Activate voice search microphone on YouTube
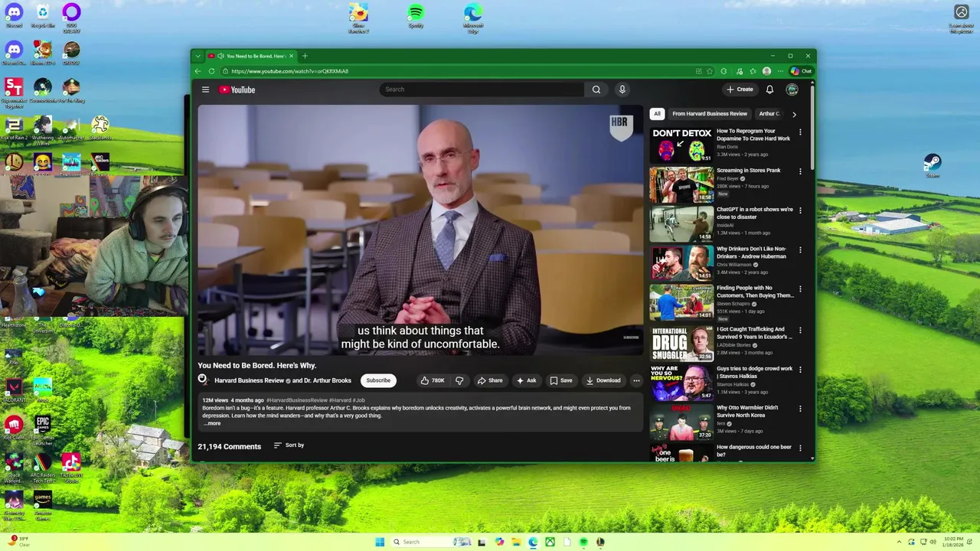Image resolution: width=980 pixels, height=551 pixels. click(x=622, y=90)
